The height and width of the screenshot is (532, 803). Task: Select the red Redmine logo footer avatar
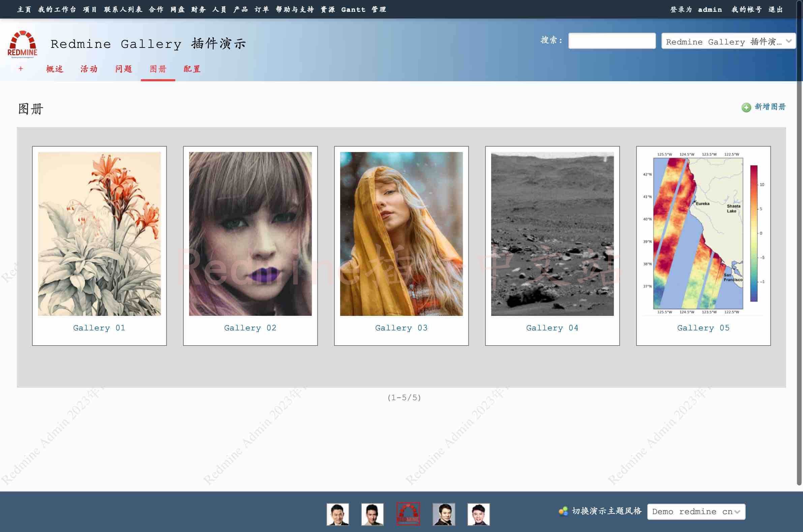point(408,514)
